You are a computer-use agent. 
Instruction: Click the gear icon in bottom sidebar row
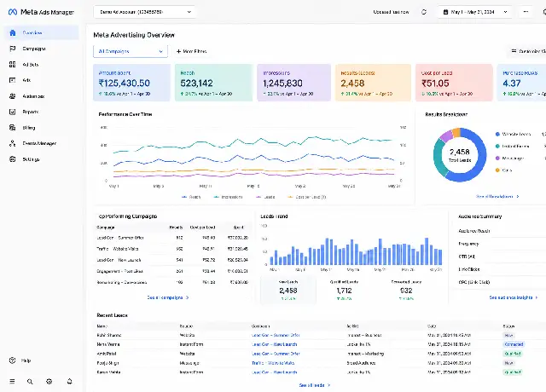(x=49, y=381)
